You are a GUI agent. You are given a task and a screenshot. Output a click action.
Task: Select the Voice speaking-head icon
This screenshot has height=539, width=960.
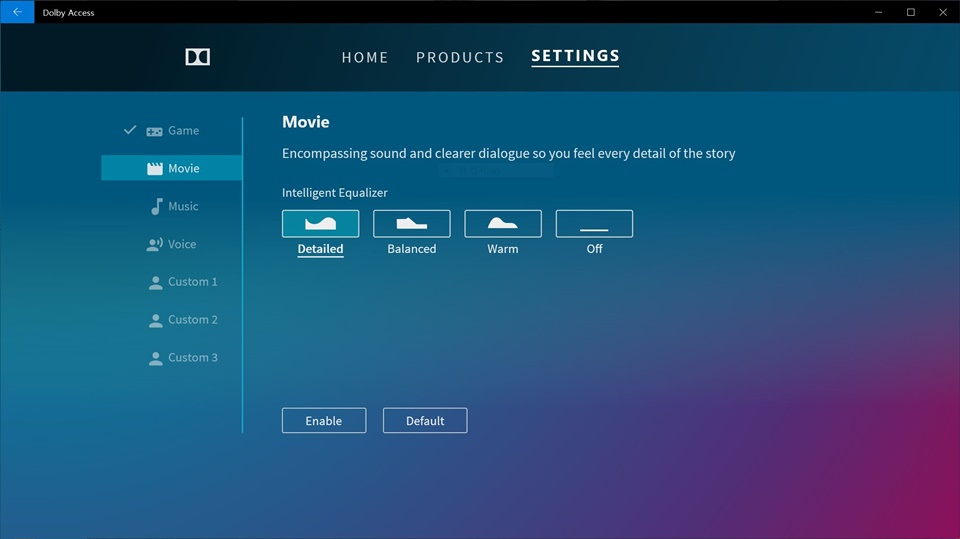tap(154, 244)
